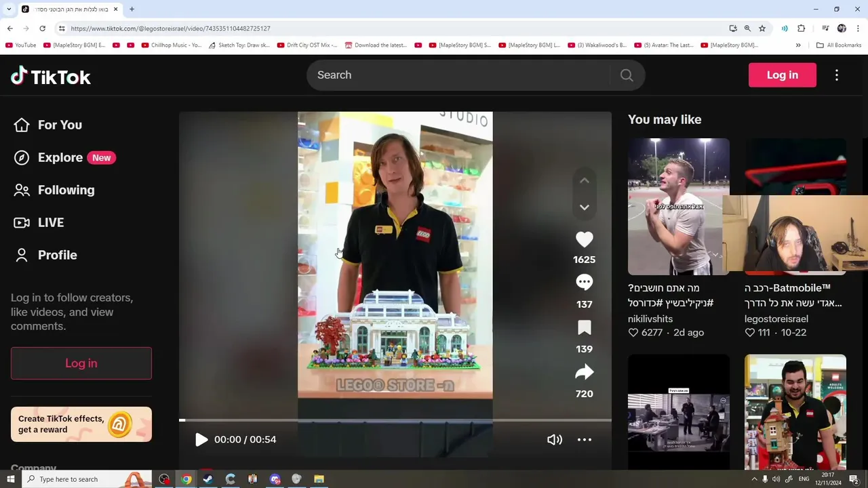
Task: Open the three-dot header menu
Action: point(837,75)
